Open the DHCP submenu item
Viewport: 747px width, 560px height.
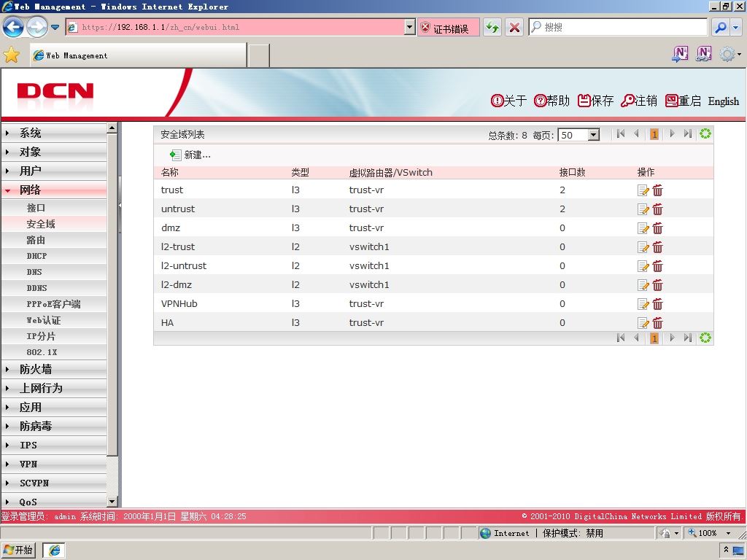tap(54, 256)
